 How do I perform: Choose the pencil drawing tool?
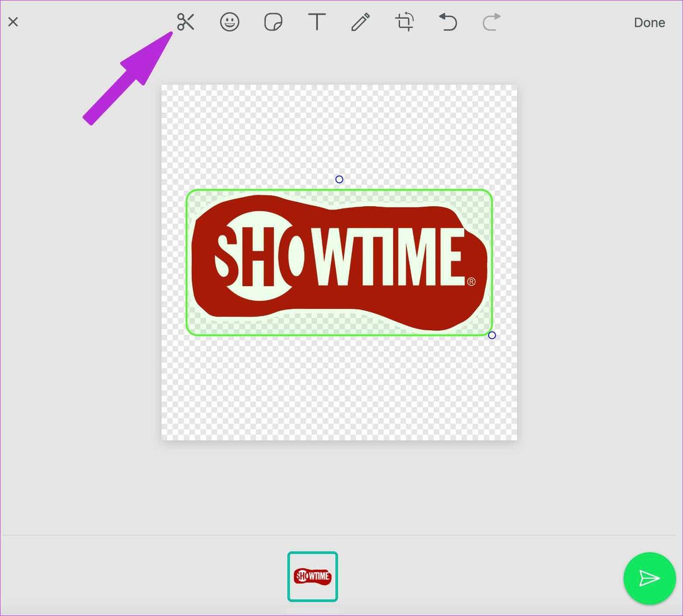tap(361, 22)
